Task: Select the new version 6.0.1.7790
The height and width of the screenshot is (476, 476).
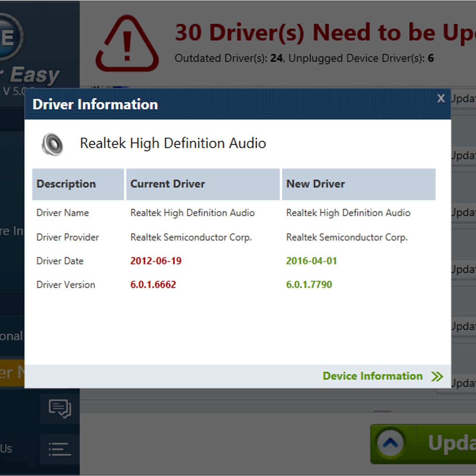Action: (309, 285)
